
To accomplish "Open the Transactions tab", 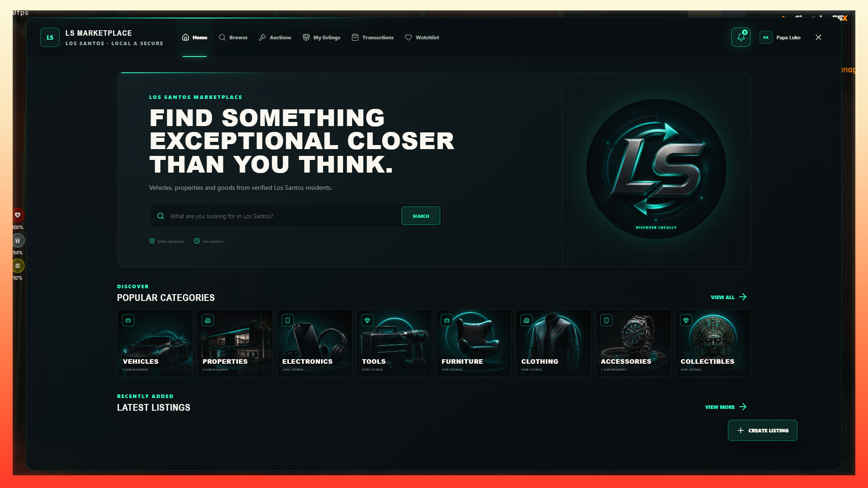I will (x=373, y=38).
